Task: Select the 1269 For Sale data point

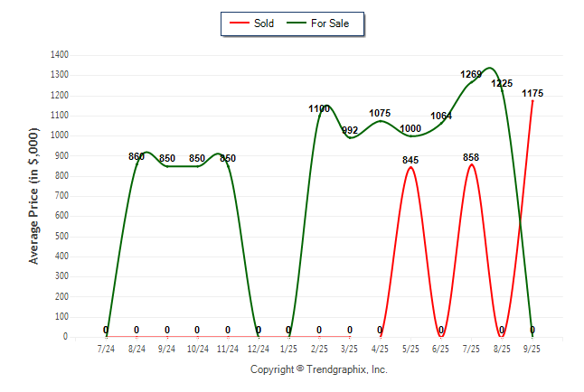Action: point(471,81)
